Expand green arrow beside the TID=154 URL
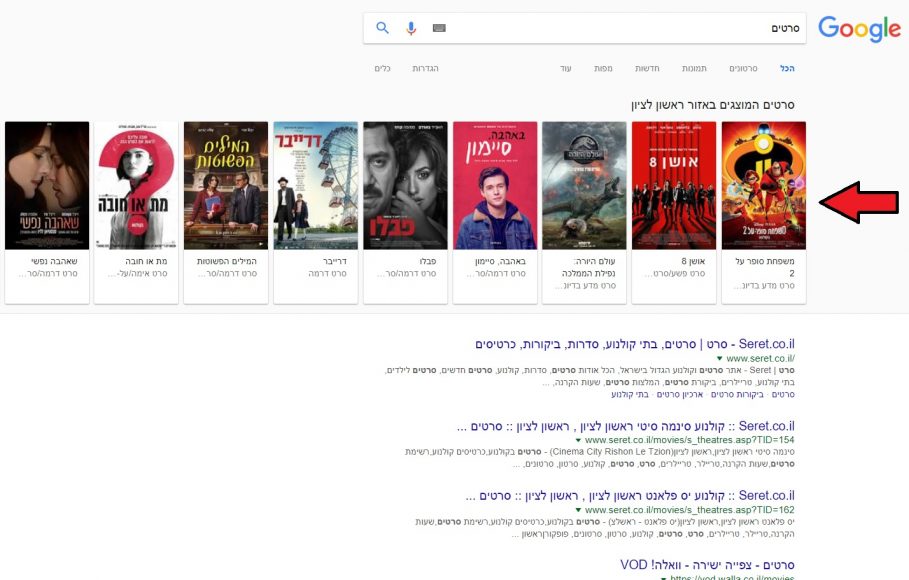 click(x=578, y=440)
